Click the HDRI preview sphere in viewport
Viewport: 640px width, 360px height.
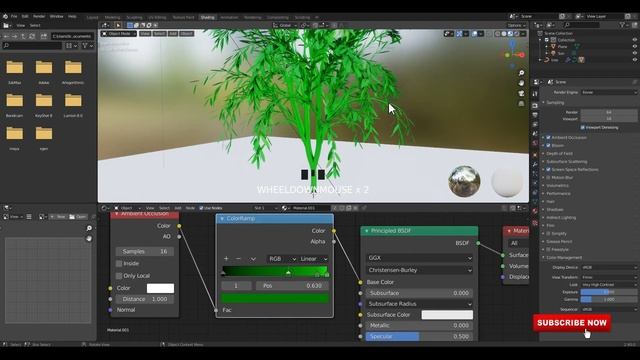pos(464,181)
